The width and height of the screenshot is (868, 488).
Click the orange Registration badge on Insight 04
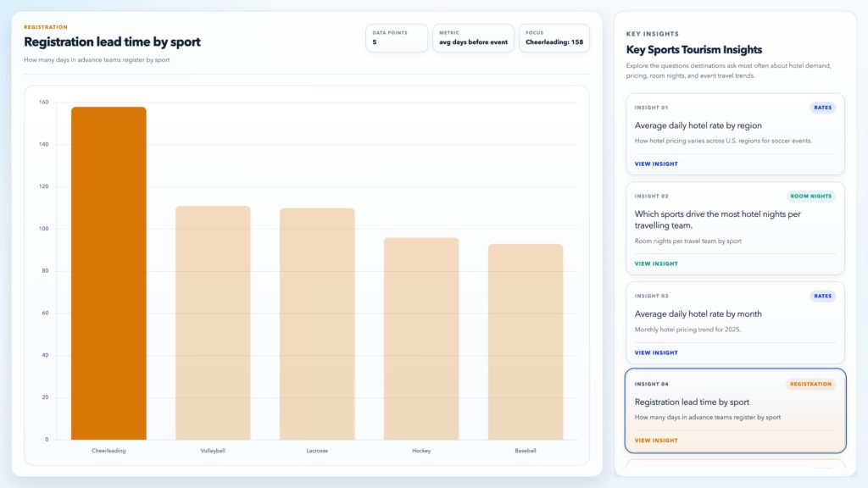tap(810, 384)
